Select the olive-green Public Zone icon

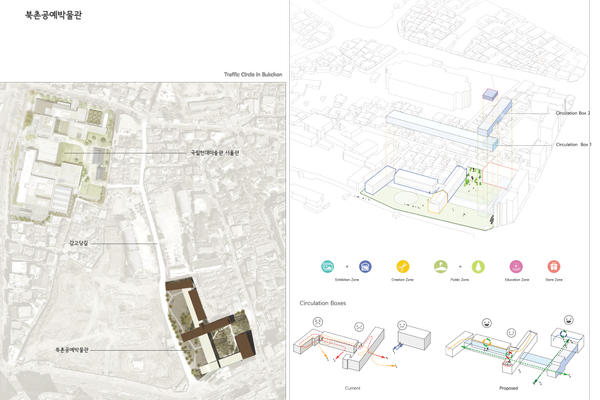point(443,267)
